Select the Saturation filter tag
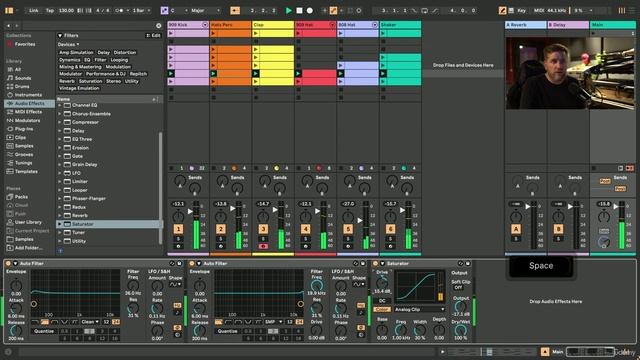This screenshot has width=640, height=360. 90,81
